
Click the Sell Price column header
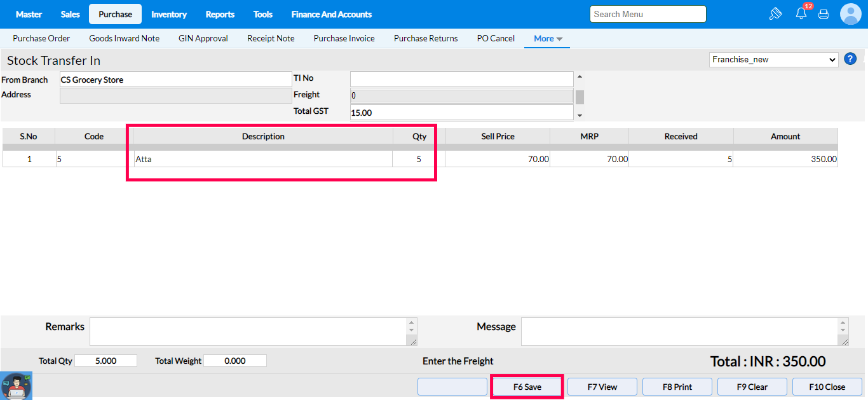[x=498, y=136]
